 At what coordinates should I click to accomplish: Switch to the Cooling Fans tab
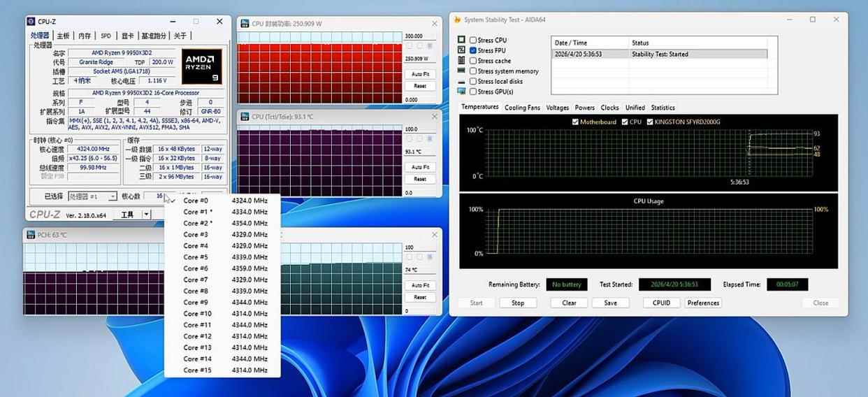[522, 108]
